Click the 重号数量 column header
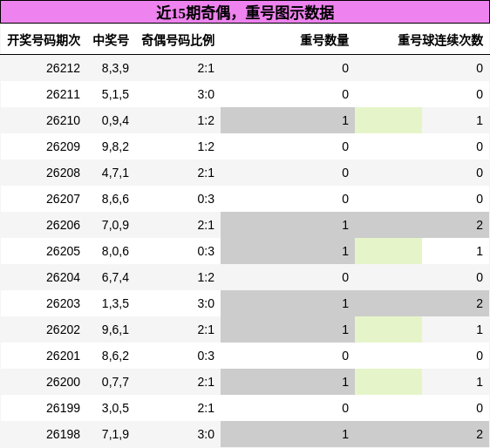 [x=324, y=40]
